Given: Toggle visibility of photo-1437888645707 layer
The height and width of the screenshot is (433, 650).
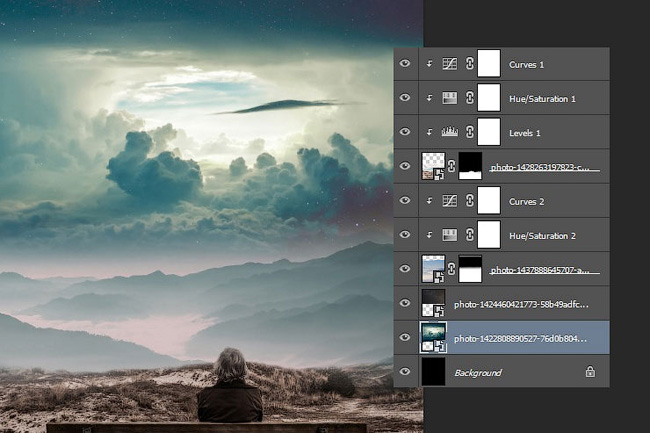Looking at the screenshot, I should (x=405, y=269).
